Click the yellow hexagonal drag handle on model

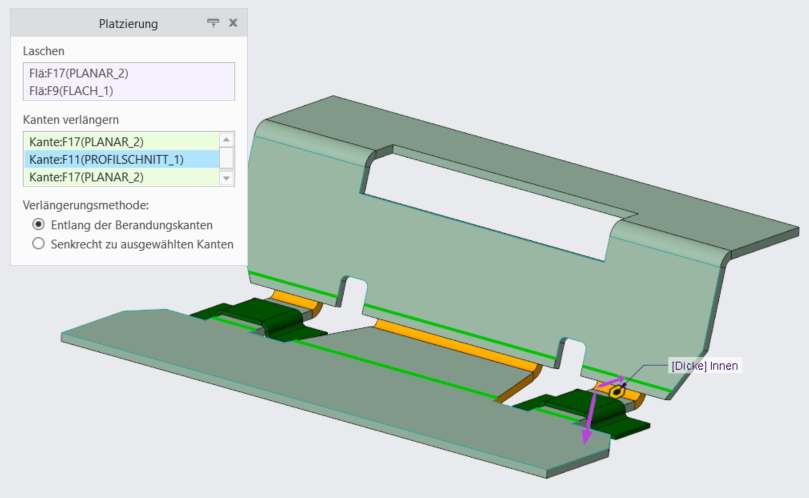coord(616,392)
